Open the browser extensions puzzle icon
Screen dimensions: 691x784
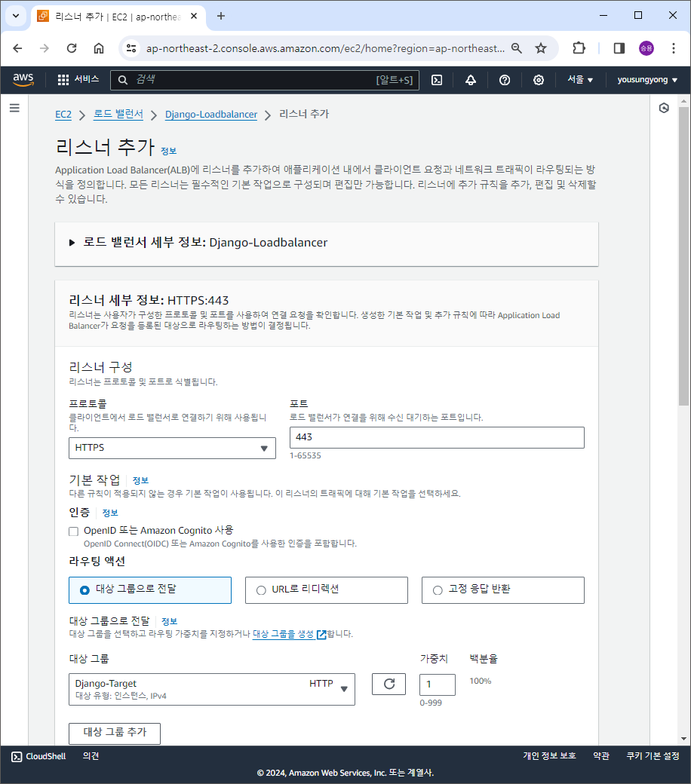pyautogui.click(x=579, y=48)
